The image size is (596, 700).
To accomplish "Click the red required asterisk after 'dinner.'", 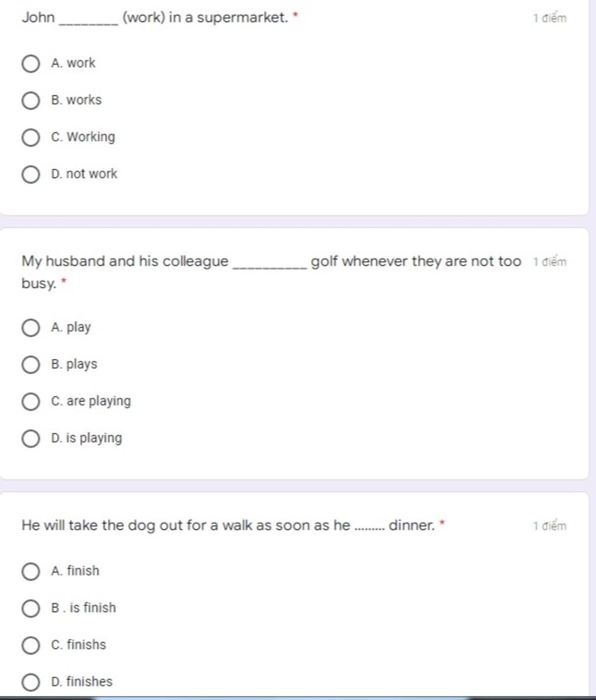I will 442,524.
